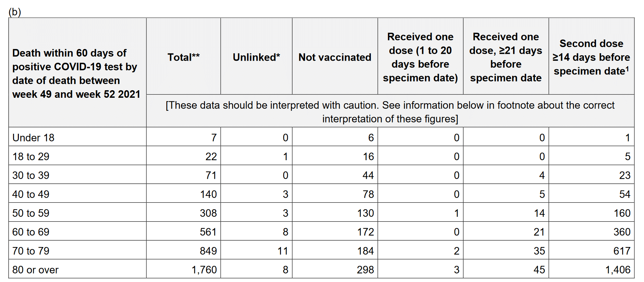
Task: Click the total value 1,760 cell
Action: tap(204, 270)
